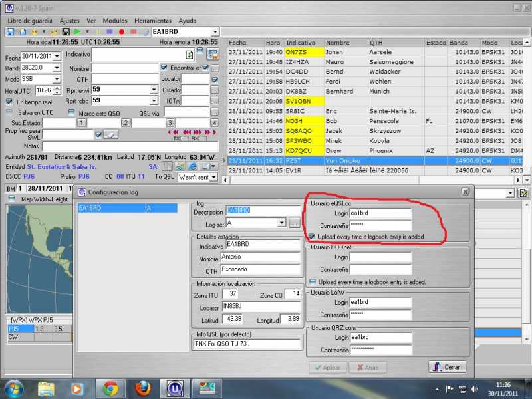
Task: Toggle Marca este QSO checkbox
Action: tap(71, 112)
